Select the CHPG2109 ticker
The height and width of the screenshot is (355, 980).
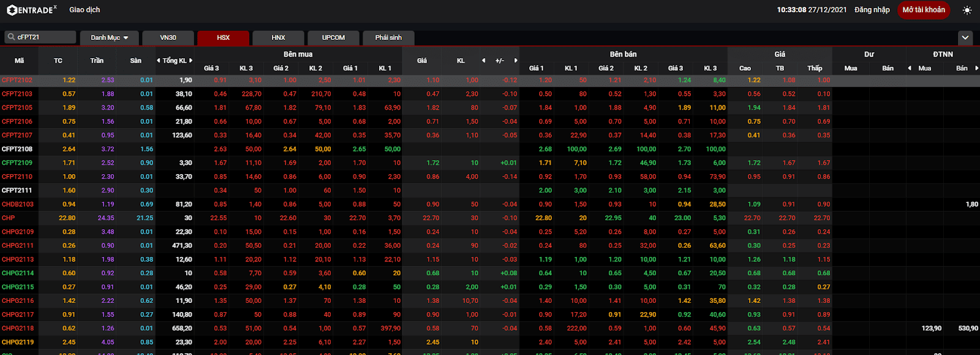coord(18,232)
